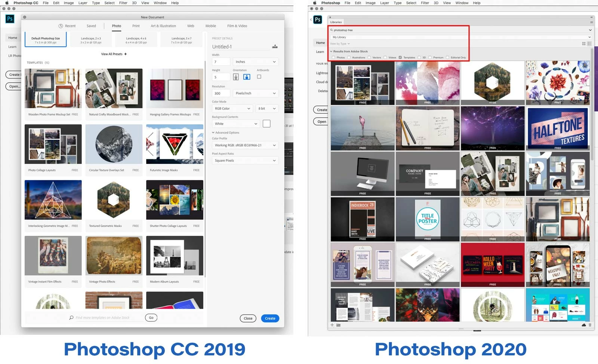Open the White background contents dropdown
Screen dimensions: 598x364
pos(235,124)
